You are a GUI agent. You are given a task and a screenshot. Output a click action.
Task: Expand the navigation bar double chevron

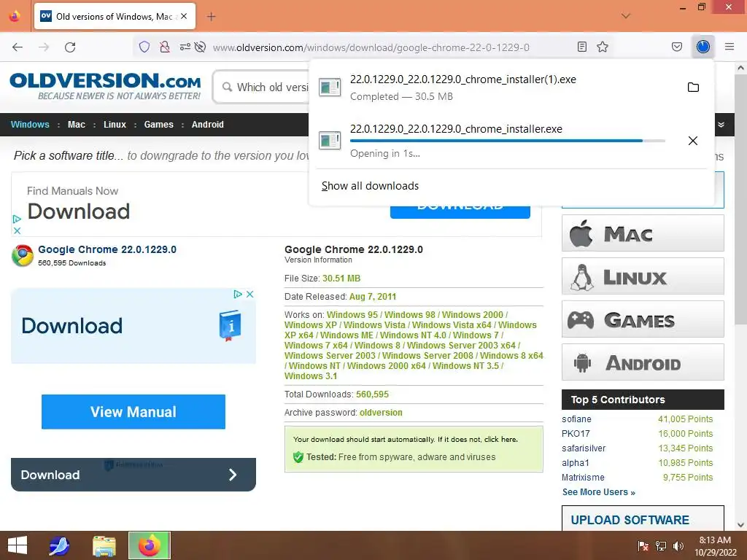pos(721,125)
